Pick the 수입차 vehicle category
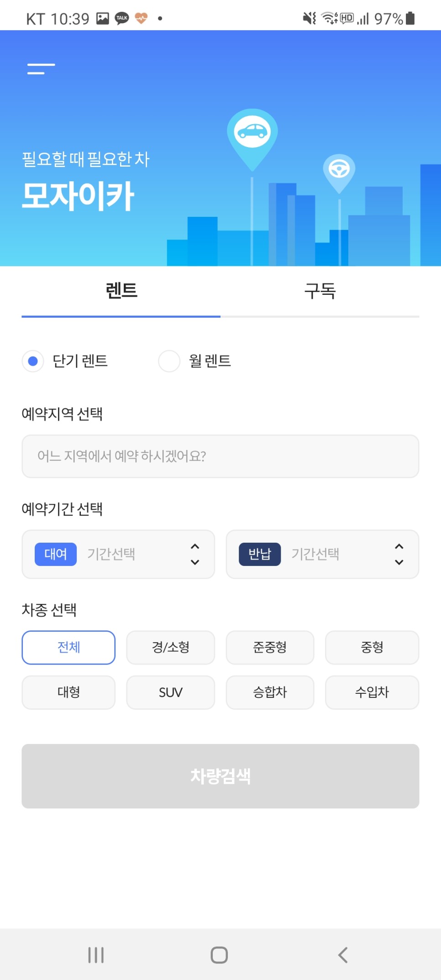The height and width of the screenshot is (980, 441). [372, 692]
